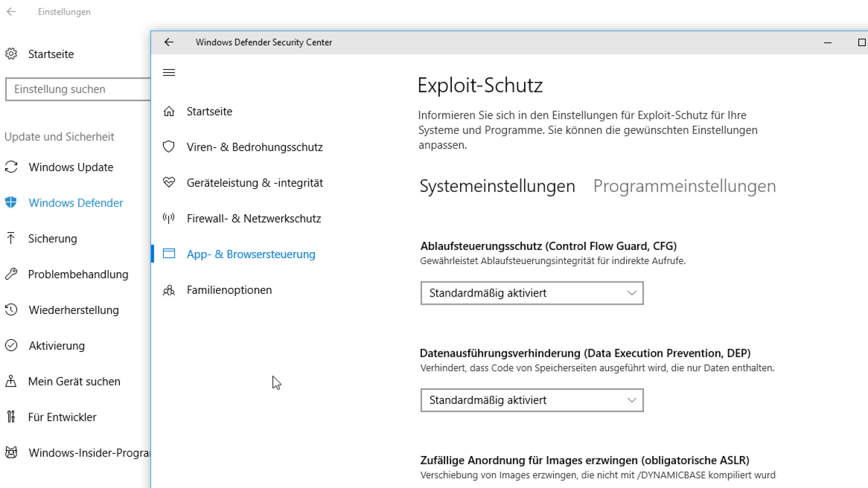Select Geräteleistung & -integrität in Defender sidebar
The image size is (868, 488).
coord(255,183)
